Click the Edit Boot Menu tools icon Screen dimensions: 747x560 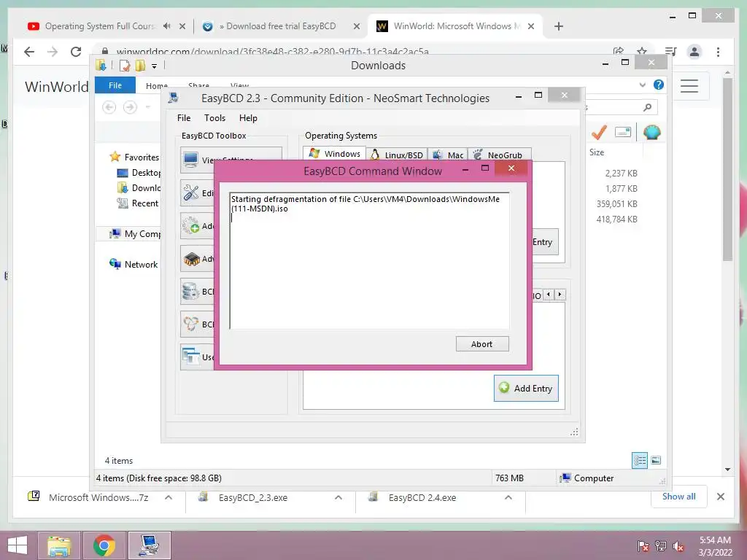(x=191, y=192)
